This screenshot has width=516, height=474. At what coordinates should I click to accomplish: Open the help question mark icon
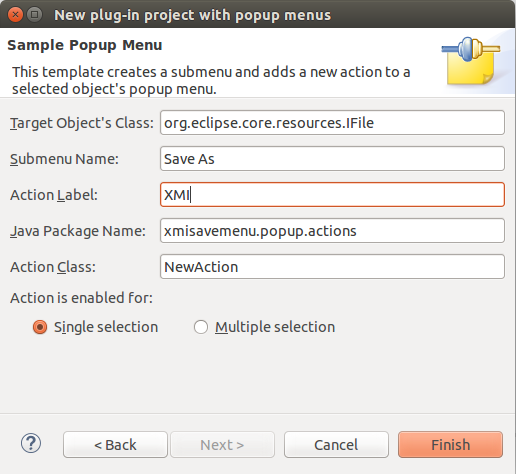31,444
